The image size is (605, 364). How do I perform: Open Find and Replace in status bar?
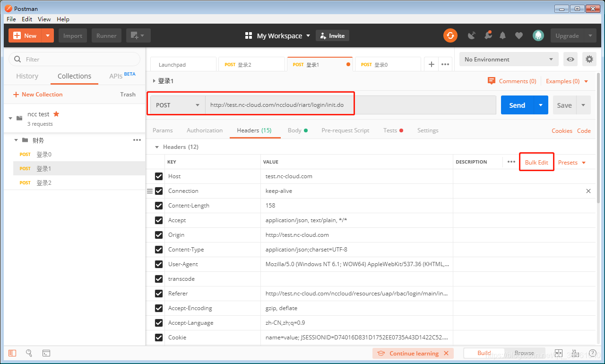pos(29,353)
